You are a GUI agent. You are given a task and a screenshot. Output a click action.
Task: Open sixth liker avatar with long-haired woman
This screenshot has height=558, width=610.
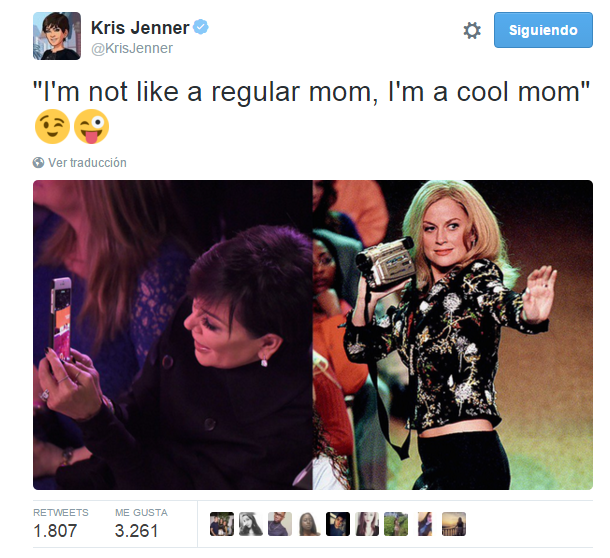click(x=367, y=524)
